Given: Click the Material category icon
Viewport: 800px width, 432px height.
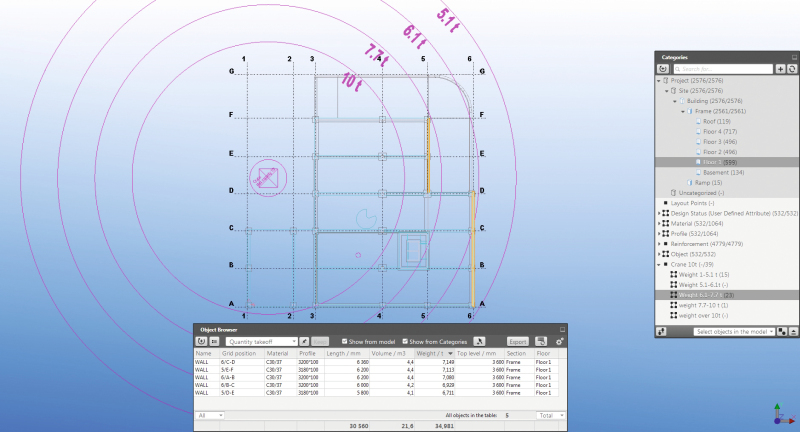Looking at the screenshot, I should [x=666, y=223].
